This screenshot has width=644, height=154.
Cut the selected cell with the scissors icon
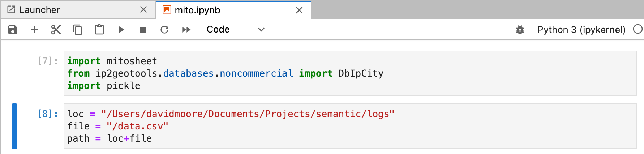tap(56, 30)
